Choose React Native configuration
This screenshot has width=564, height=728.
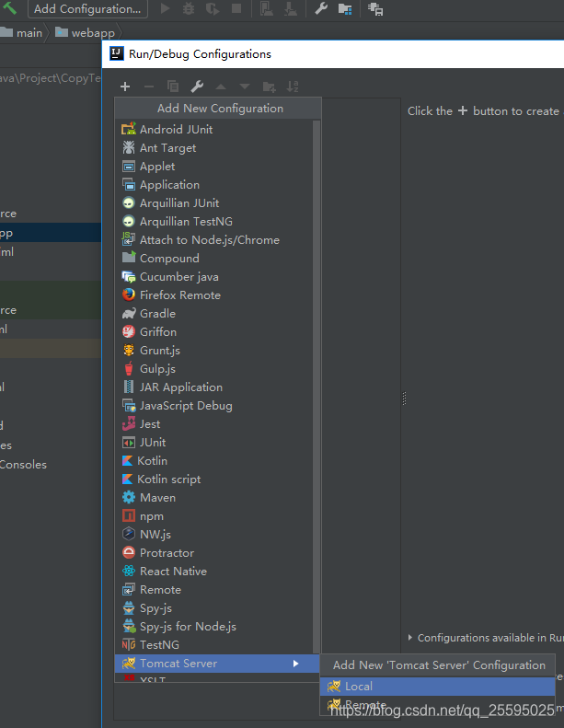click(x=217, y=571)
